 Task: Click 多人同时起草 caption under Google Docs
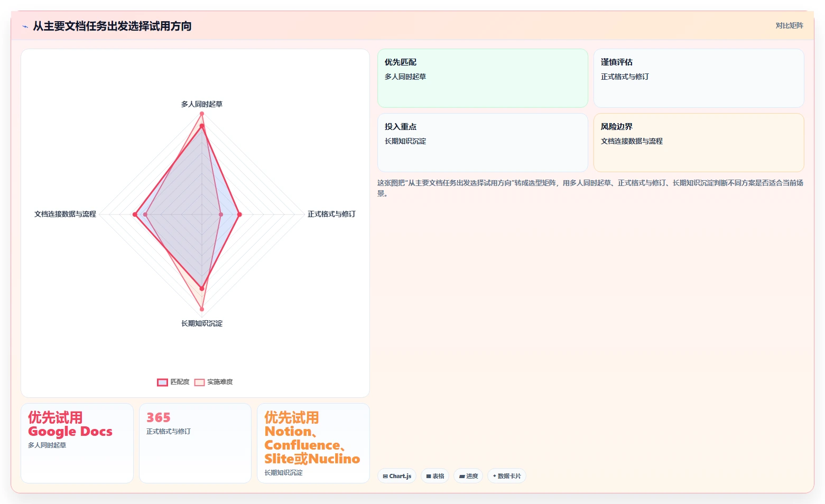tap(47, 445)
